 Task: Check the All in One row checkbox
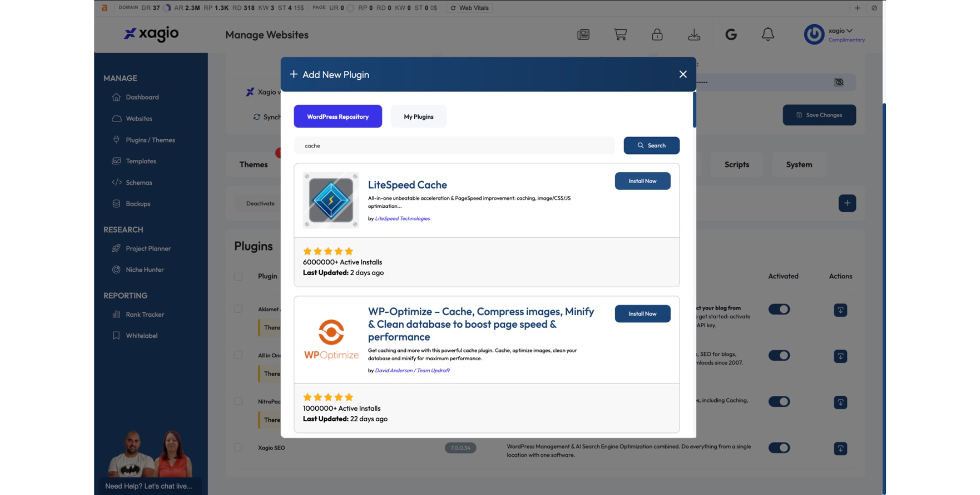[238, 355]
